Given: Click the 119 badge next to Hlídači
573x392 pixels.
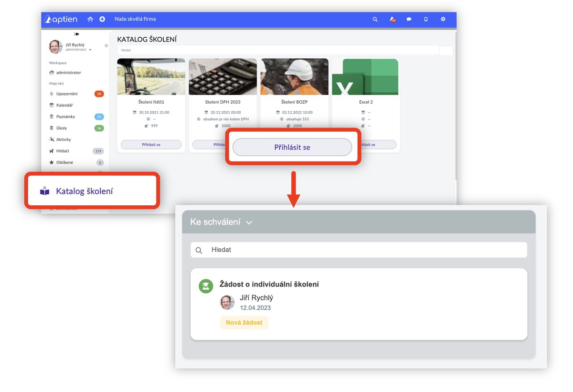Looking at the screenshot, I should click(98, 151).
